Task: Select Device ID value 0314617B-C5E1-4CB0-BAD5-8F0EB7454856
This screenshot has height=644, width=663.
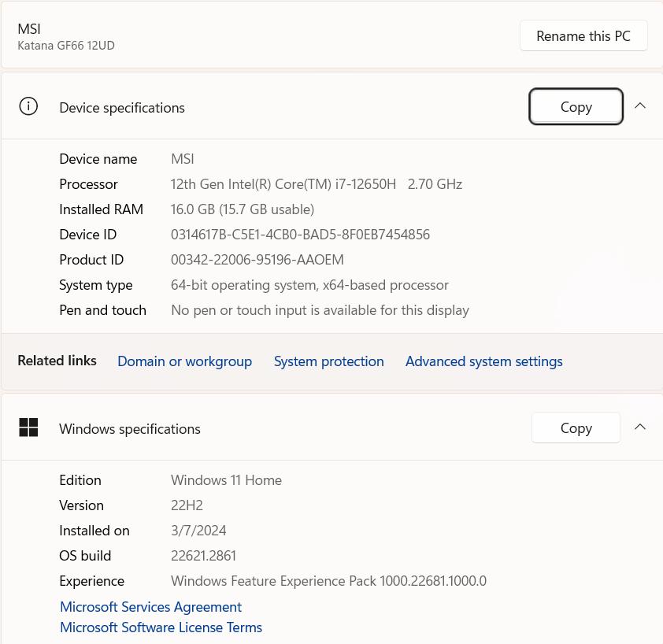Action: (x=301, y=235)
